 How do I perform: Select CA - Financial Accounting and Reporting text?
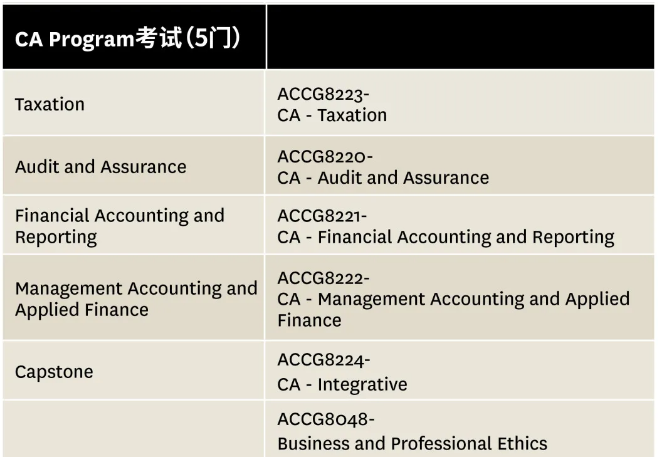446,237
